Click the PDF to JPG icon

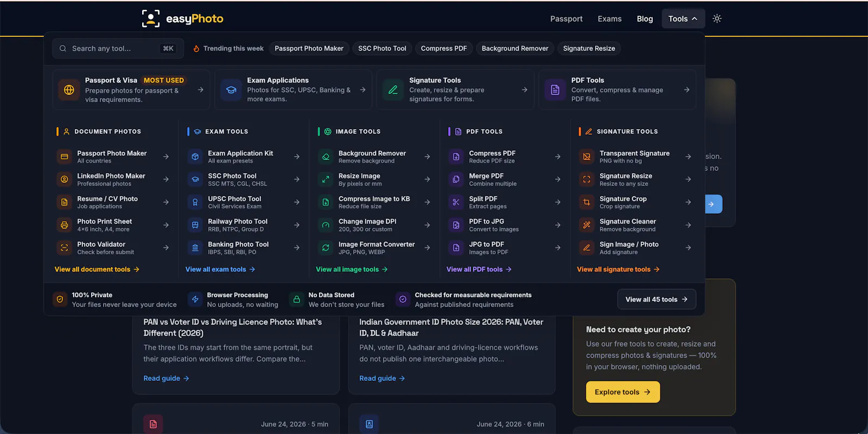click(x=456, y=225)
